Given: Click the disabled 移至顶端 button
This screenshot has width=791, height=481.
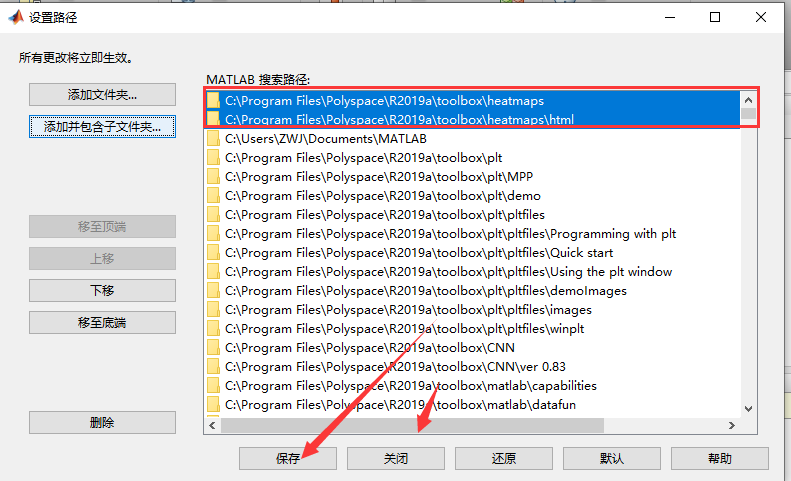Looking at the screenshot, I should pyautogui.click(x=102, y=227).
